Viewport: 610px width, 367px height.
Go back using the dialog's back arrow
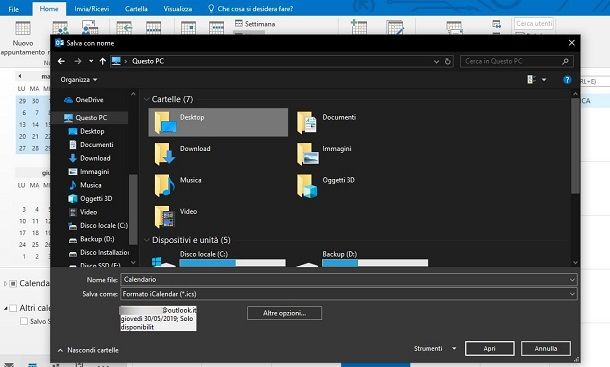(x=61, y=61)
